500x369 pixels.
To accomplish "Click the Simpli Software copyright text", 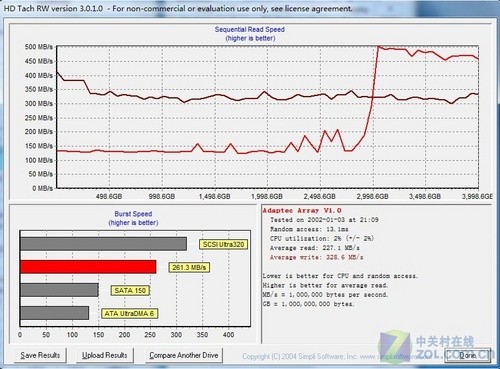I will pyautogui.click(x=337, y=356).
